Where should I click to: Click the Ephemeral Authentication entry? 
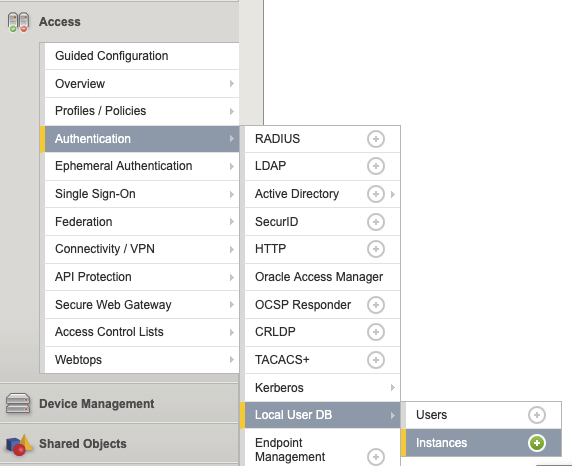(x=142, y=166)
